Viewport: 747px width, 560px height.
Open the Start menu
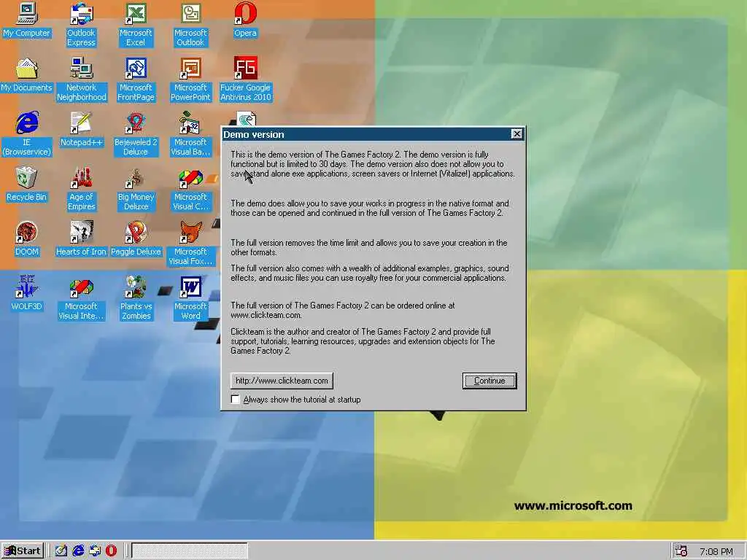click(x=23, y=551)
